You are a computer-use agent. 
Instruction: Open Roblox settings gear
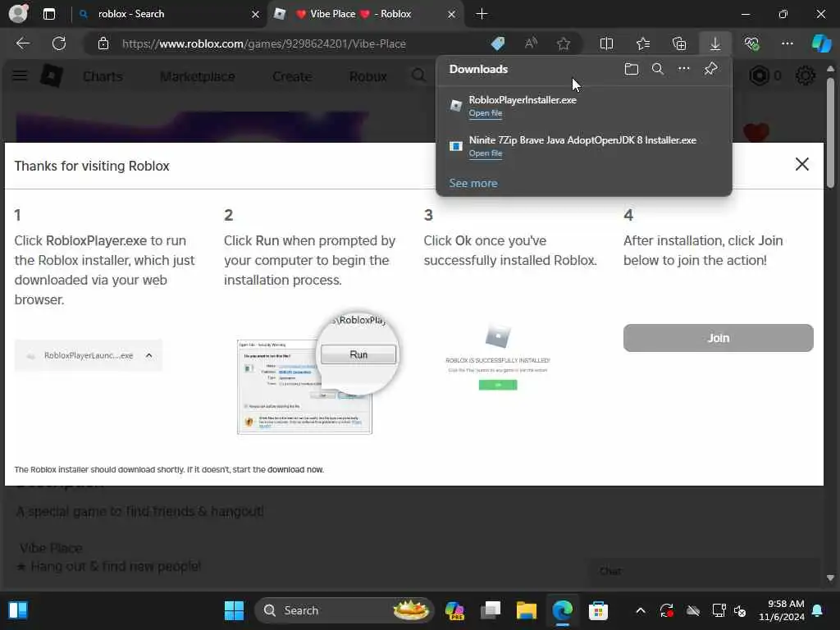pyautogui.click(x=806, y=76)
